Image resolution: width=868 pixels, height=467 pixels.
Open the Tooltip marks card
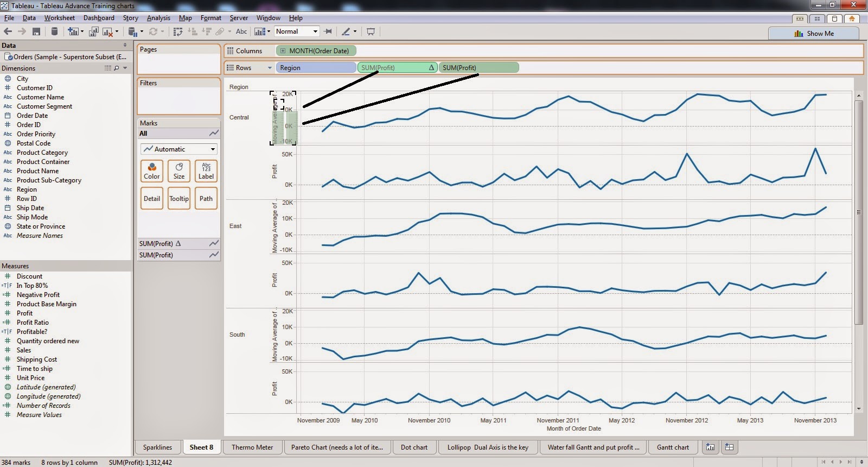(x=179, y=198)
